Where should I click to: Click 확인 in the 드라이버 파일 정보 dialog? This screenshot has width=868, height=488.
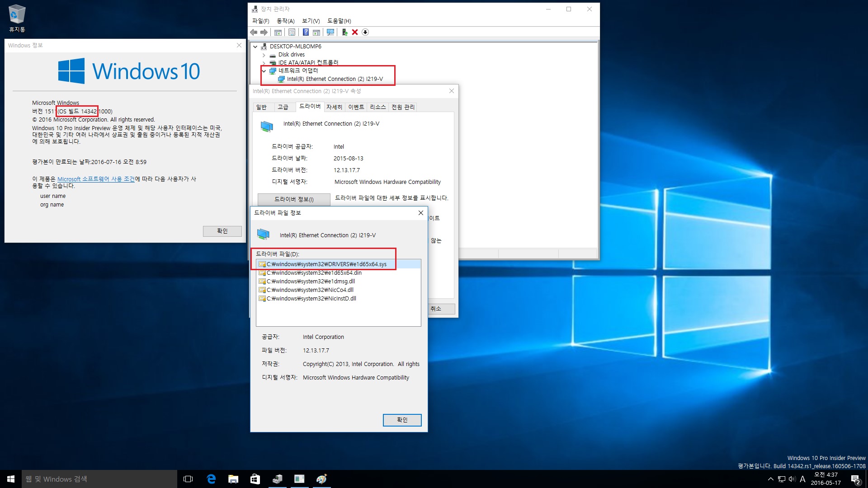click(402, 420)
